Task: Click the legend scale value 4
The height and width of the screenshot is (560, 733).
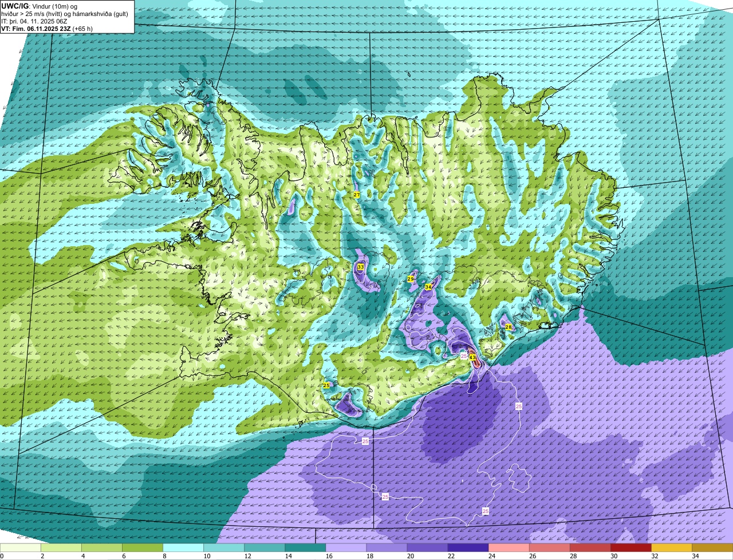Action: tap(82, 556)
